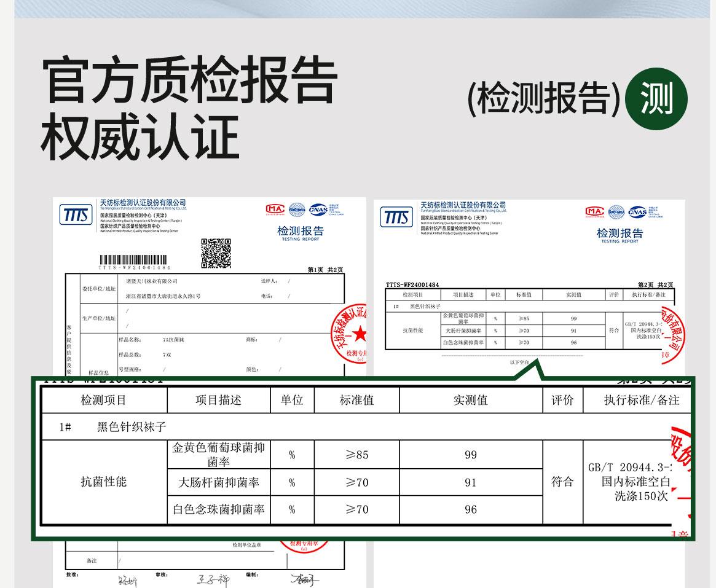This screenshot has width=716, height=588.
Task: Click the 抗菌性能 cell in enlarged table
Action: 104,482
